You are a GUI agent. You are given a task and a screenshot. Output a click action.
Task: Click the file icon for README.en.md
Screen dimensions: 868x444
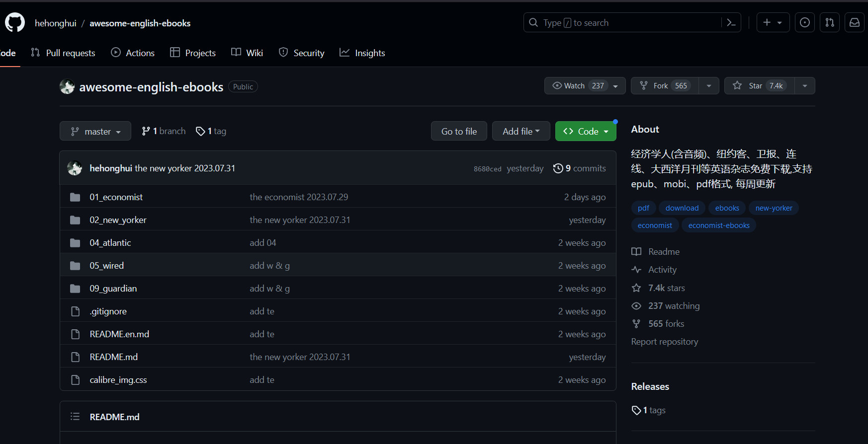75,334
